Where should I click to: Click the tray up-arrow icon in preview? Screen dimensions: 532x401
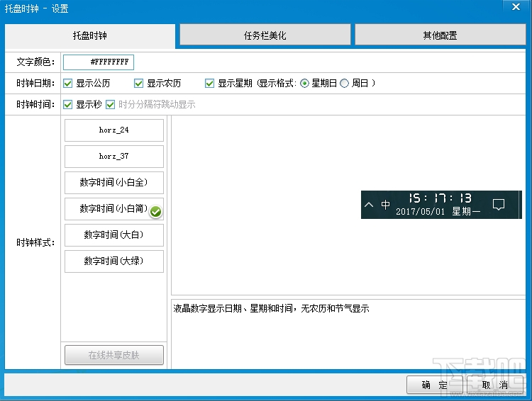369,205
